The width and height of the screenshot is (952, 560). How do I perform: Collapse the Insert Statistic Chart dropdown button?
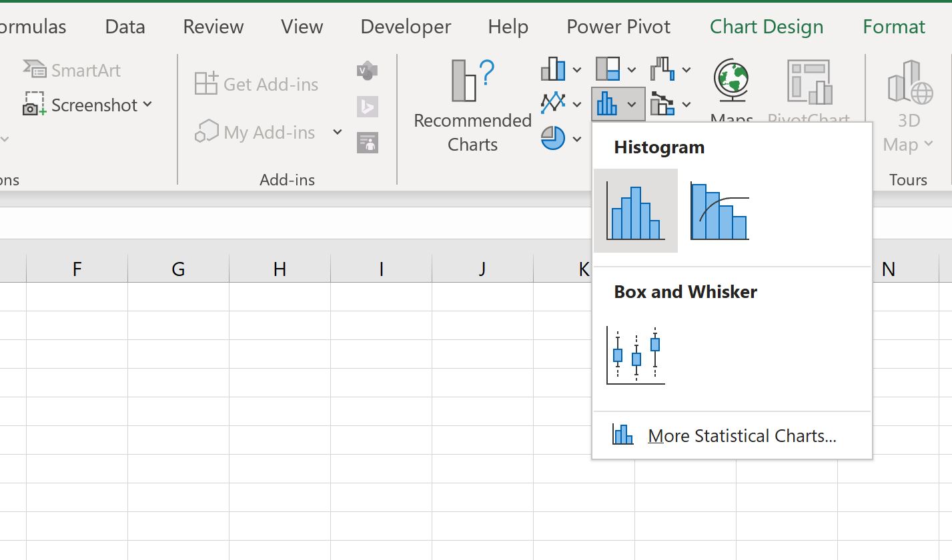[x=618, y=104]
